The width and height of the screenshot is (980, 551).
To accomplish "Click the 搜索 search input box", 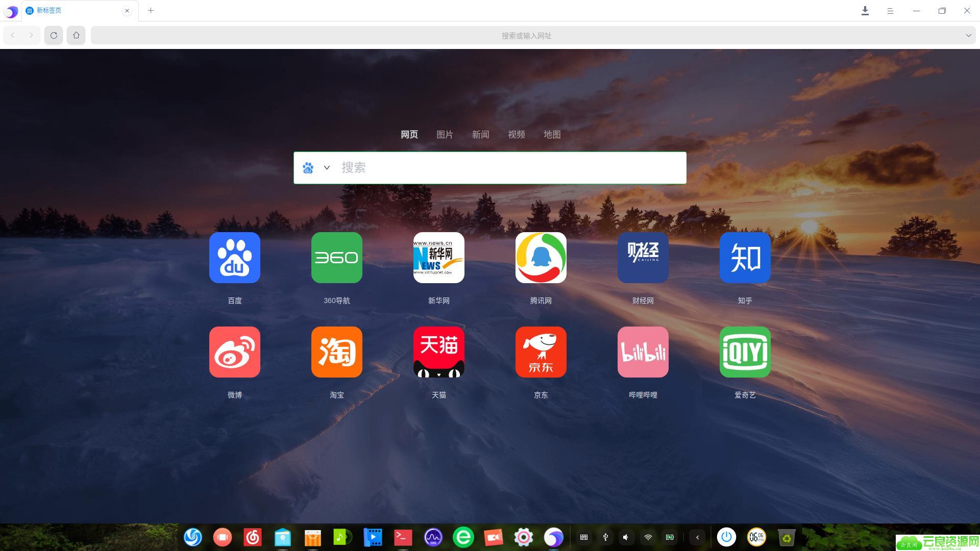I will click(510, 168).
